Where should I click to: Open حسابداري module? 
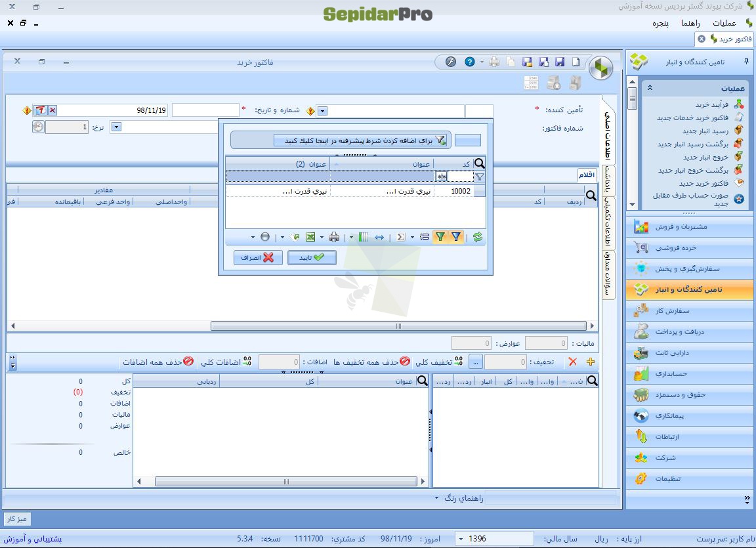(x=690, y=373)
